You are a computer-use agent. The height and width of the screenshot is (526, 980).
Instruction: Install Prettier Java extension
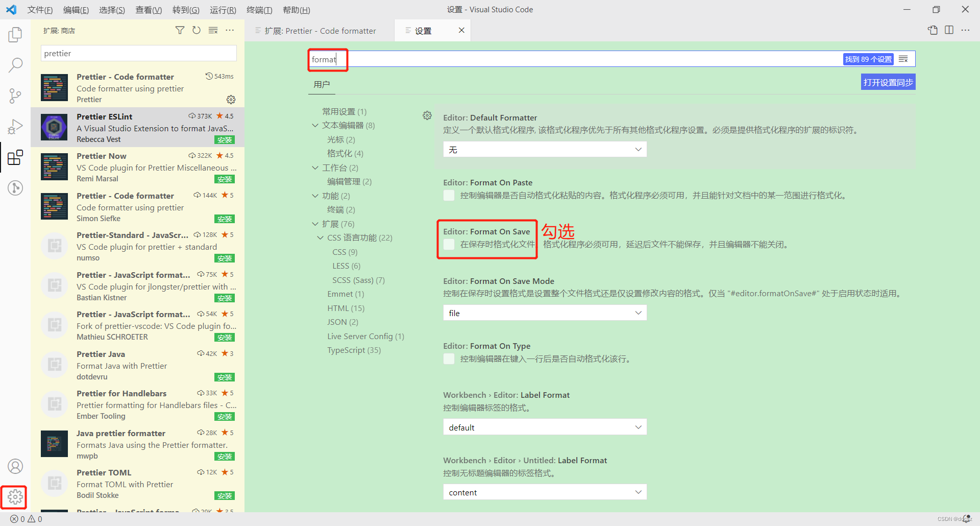click(225, 377)
